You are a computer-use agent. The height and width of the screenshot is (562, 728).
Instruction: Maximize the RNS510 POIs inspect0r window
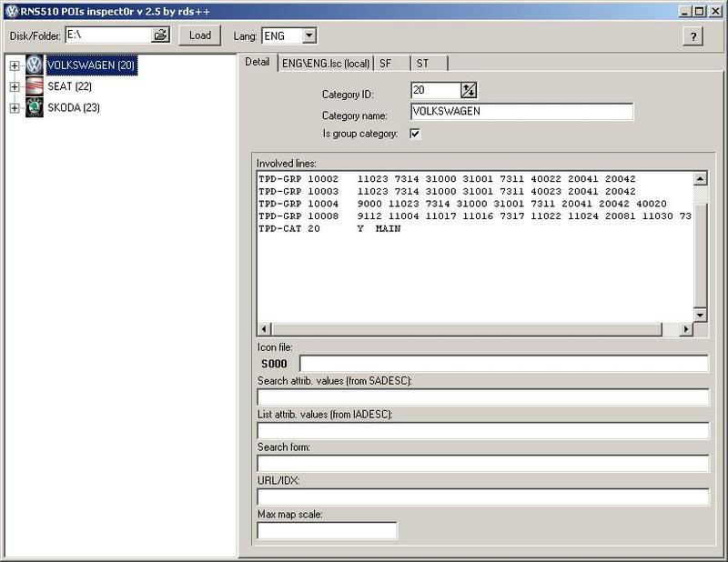[700, 11]
